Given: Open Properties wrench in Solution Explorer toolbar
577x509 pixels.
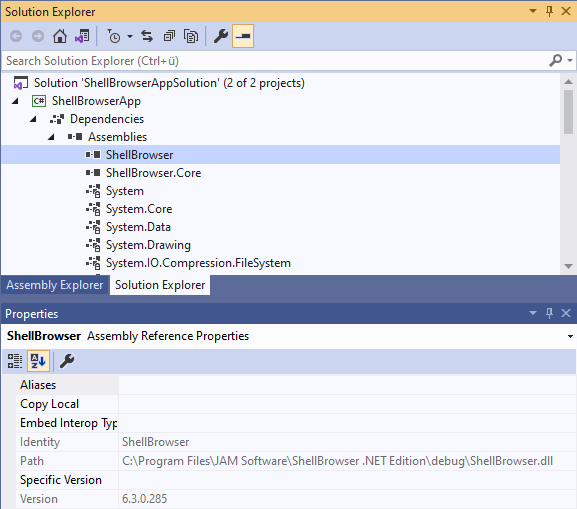Looking at the screenshot, I should pyautogui.click(x=221, y=36).
